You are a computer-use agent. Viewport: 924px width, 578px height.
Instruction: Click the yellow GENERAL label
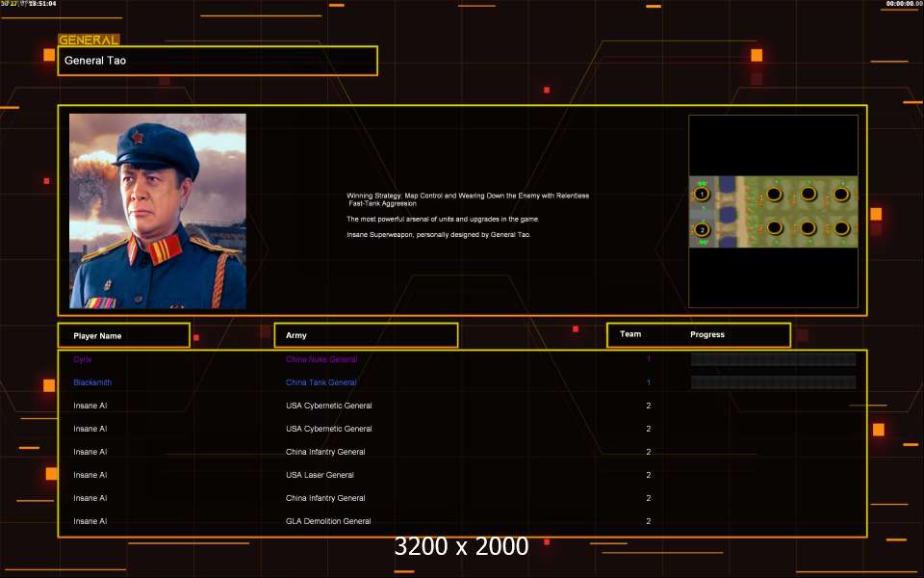click(x=89, y=39)
